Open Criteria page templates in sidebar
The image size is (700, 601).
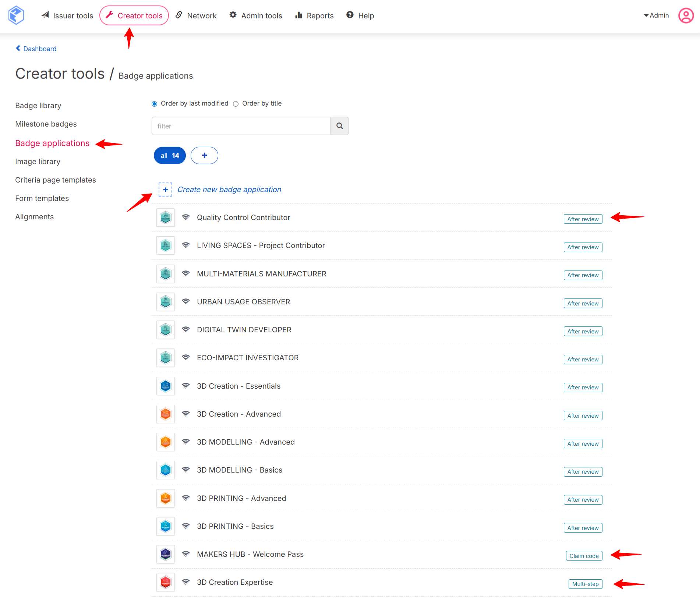point(56,180)
